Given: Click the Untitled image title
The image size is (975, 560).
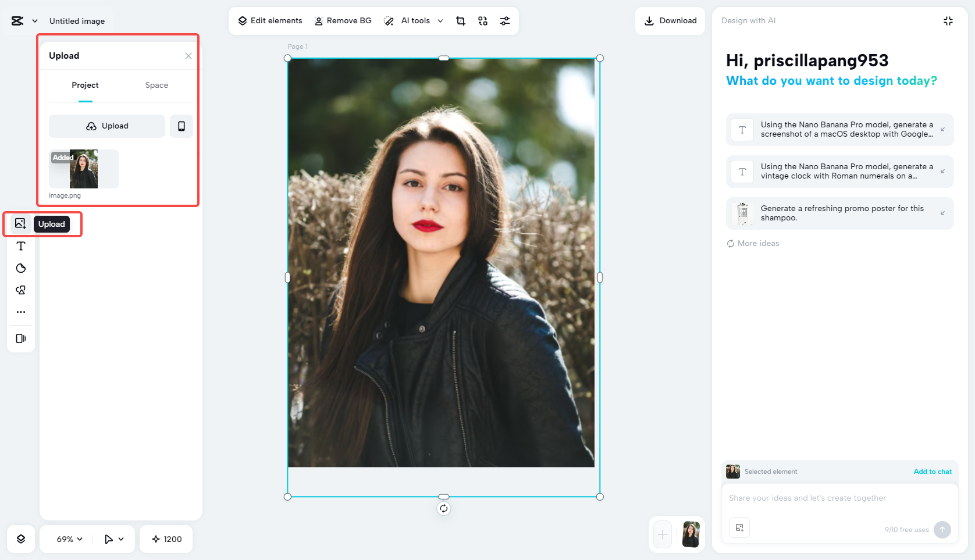Looking at the screenshot, I should tap(77, 21).
